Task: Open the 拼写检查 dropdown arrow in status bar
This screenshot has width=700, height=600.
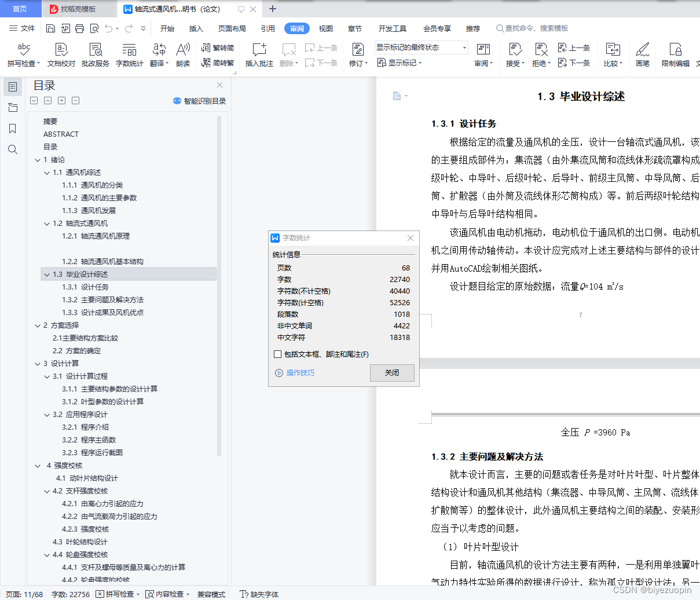Action: coord(138,594)
